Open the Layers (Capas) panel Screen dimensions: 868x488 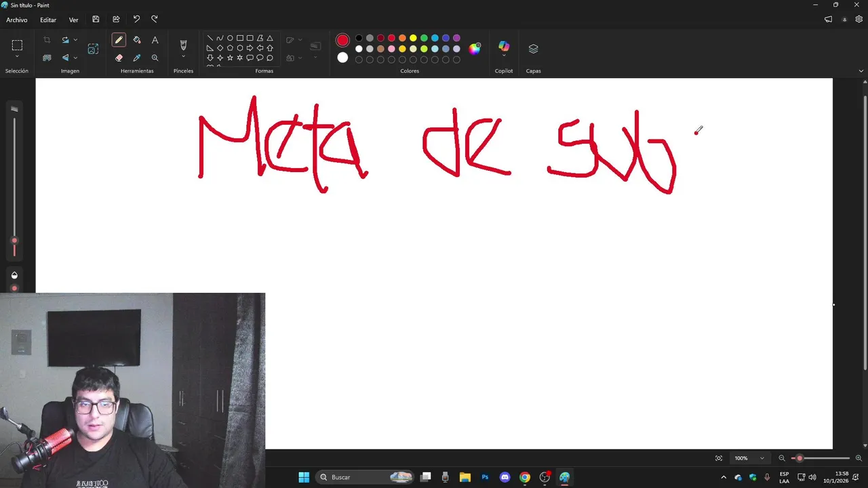[x=533, y=49]
